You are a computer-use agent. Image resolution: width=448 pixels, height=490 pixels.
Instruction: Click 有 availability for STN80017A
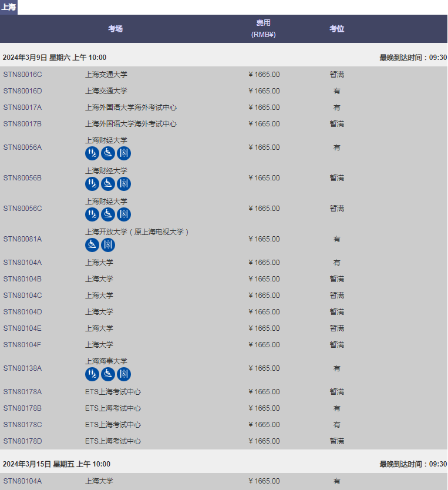(x=336, y=108)
